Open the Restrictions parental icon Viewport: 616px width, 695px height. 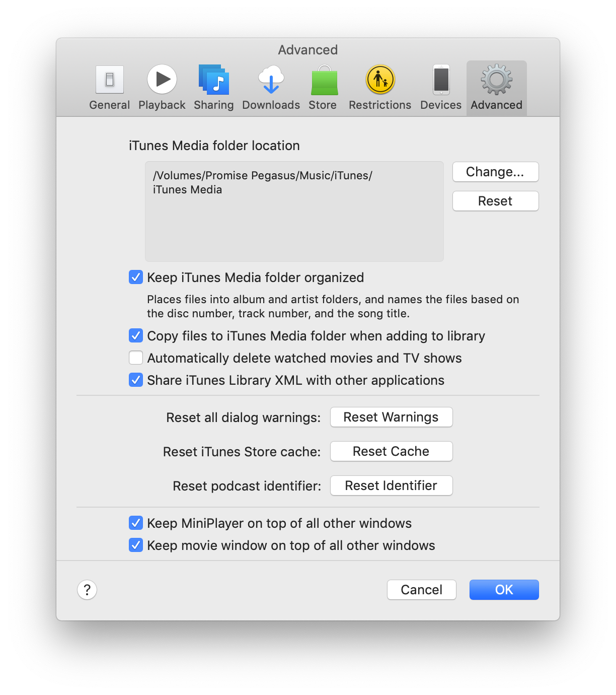pos(380,80)
